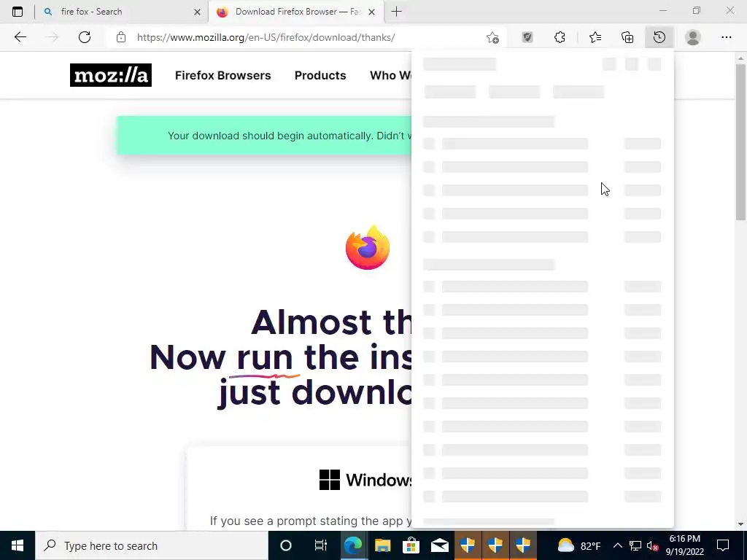Image resolution: width=747 pixels, height=560 pixels.
Task: Open Firefox Browsers navigation menu
Action: (223, 75)
